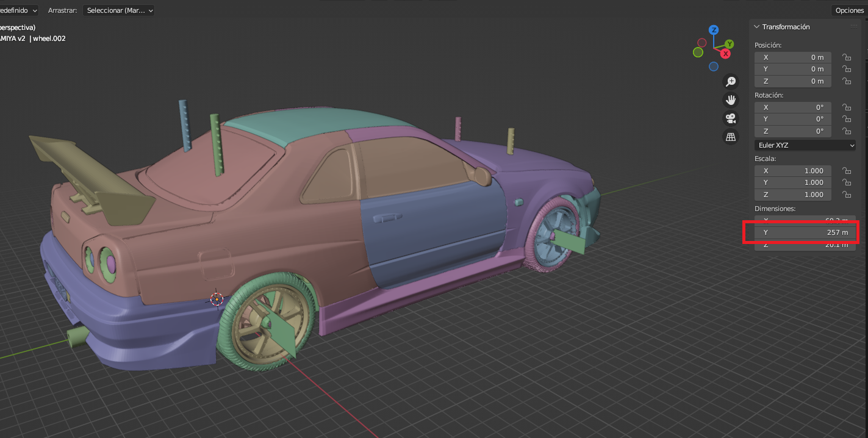Screen dimensions: 868x438
Task: Click the "Posición:" section label
Action: (768, 45)
